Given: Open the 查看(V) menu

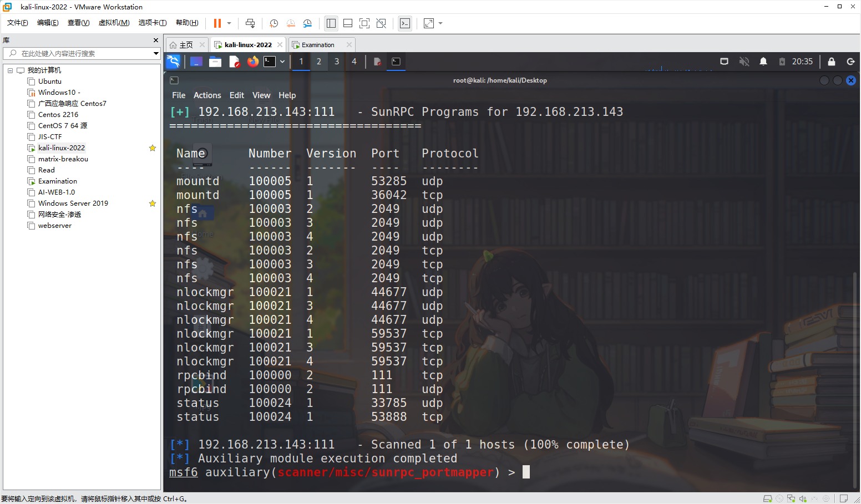Looking at the screenshot, I should point(78,23).
